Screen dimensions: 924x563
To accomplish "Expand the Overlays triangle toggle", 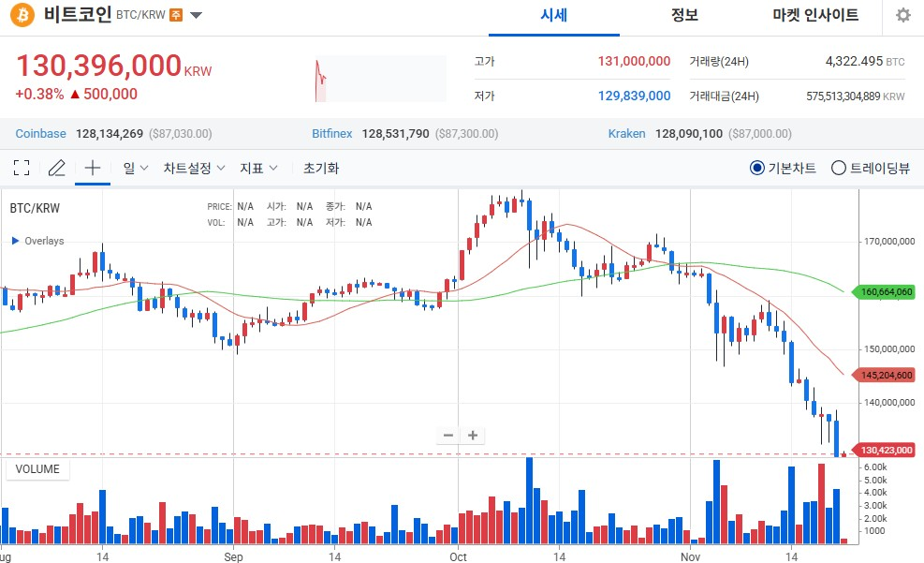I will pyautogui.click(x=15, y=241).
